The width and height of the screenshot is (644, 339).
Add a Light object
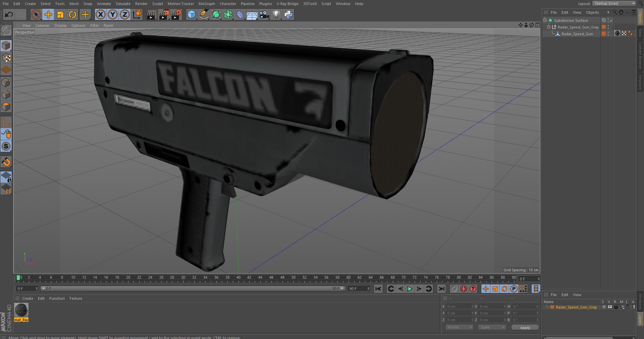(x=276, y=14)
